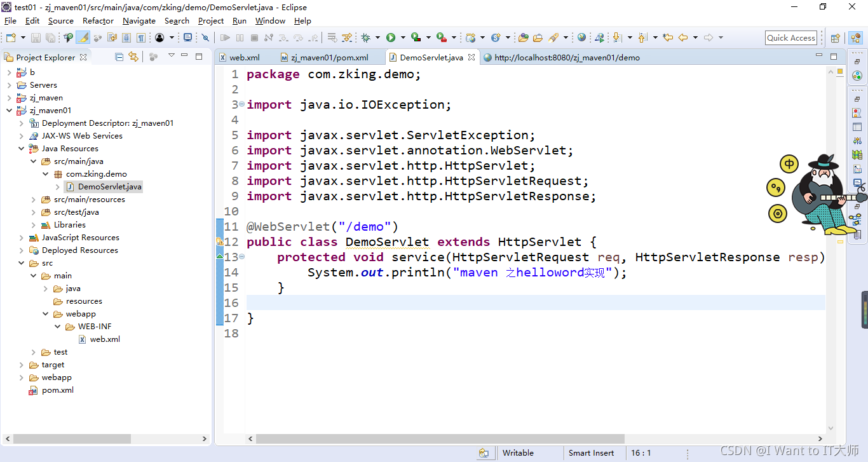868x462 pixels.
Task: Open Back history dropdown arrow
Action: (x=695, y=38)
